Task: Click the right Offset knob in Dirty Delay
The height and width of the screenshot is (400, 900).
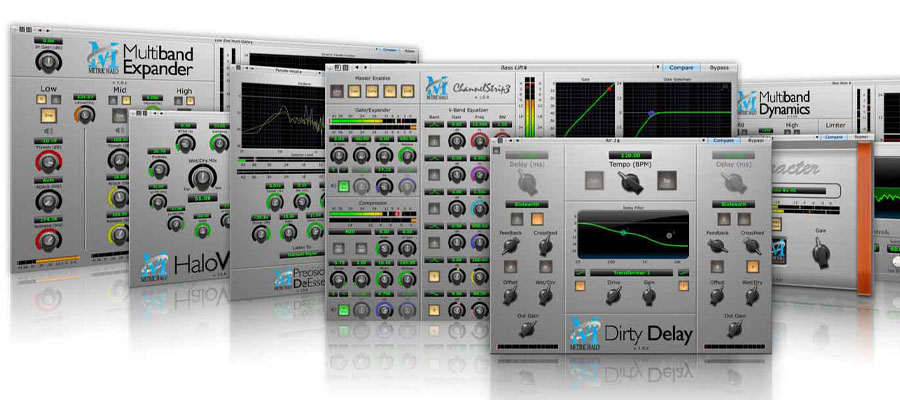Action: [717, 296]
